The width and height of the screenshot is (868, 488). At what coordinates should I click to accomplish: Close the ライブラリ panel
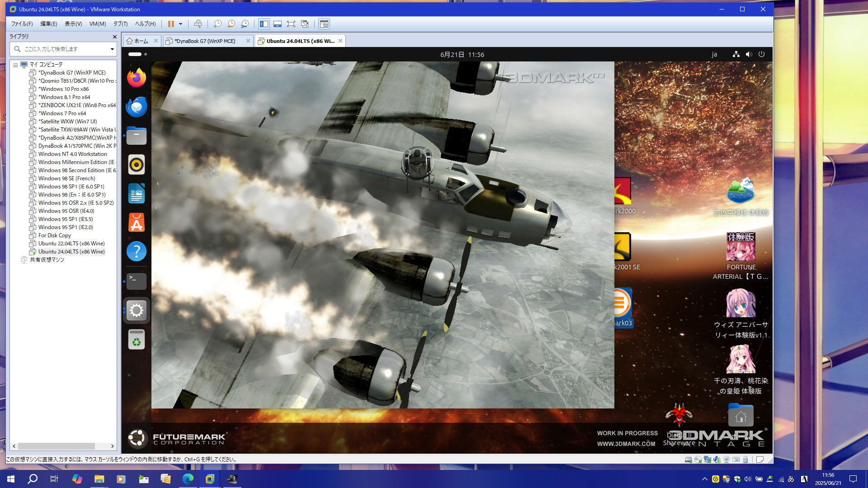click(x=114, y=37)
